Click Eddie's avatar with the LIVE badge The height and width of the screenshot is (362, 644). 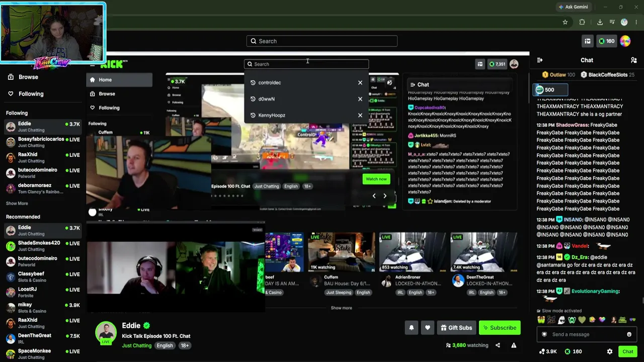[106, 332]
